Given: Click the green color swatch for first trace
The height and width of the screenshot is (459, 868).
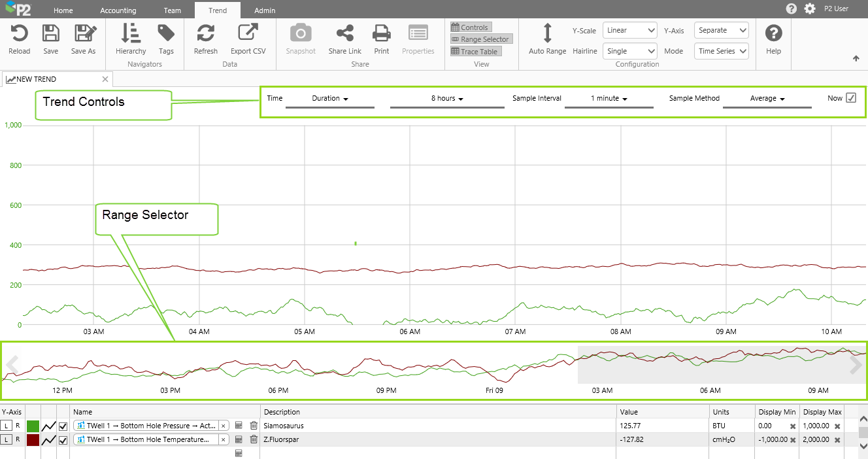Looking at the screenshot, I should 33,426.
